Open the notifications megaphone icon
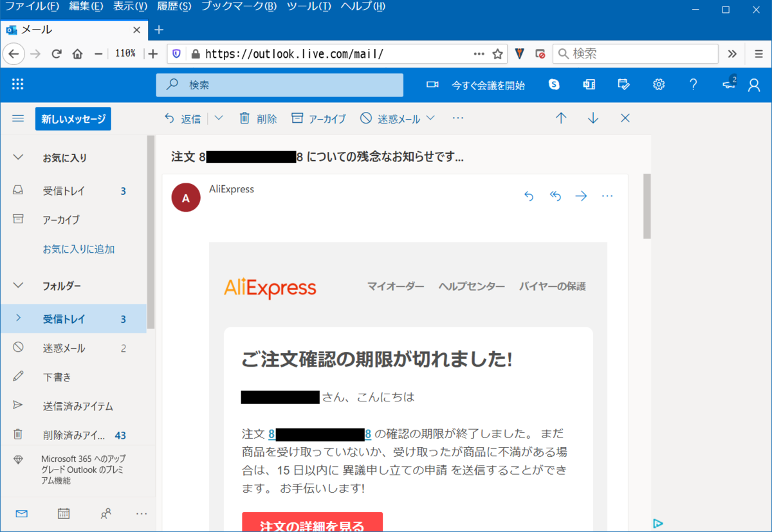This screenshot has height=532, width=772. tap(729, 84)
